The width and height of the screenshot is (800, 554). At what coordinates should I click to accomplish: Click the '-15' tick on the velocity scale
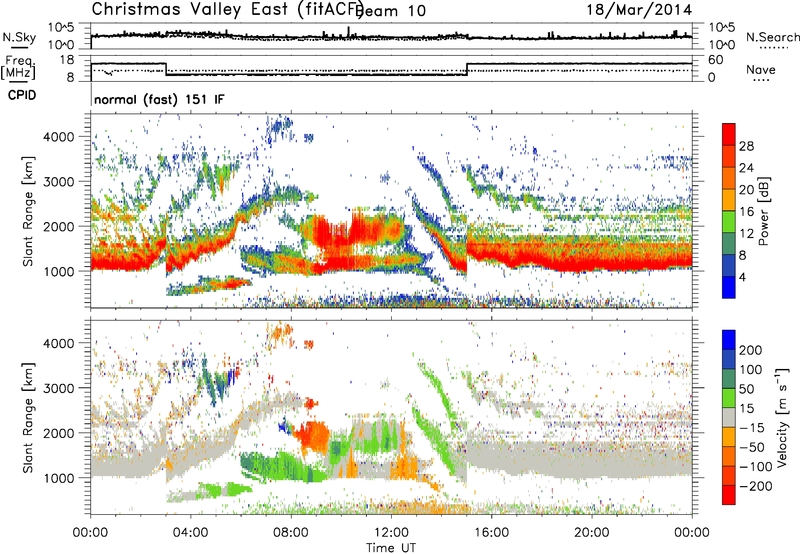pos(752,428)
